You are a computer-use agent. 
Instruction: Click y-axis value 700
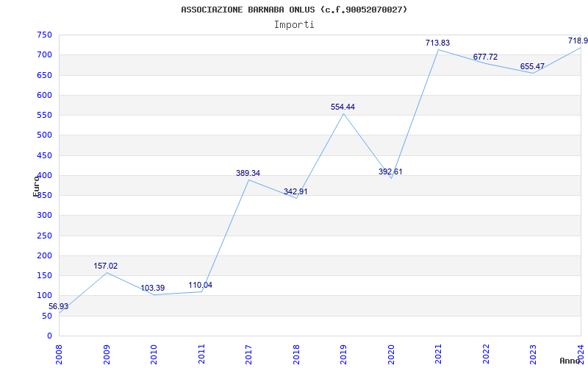[x=44, y=54]
